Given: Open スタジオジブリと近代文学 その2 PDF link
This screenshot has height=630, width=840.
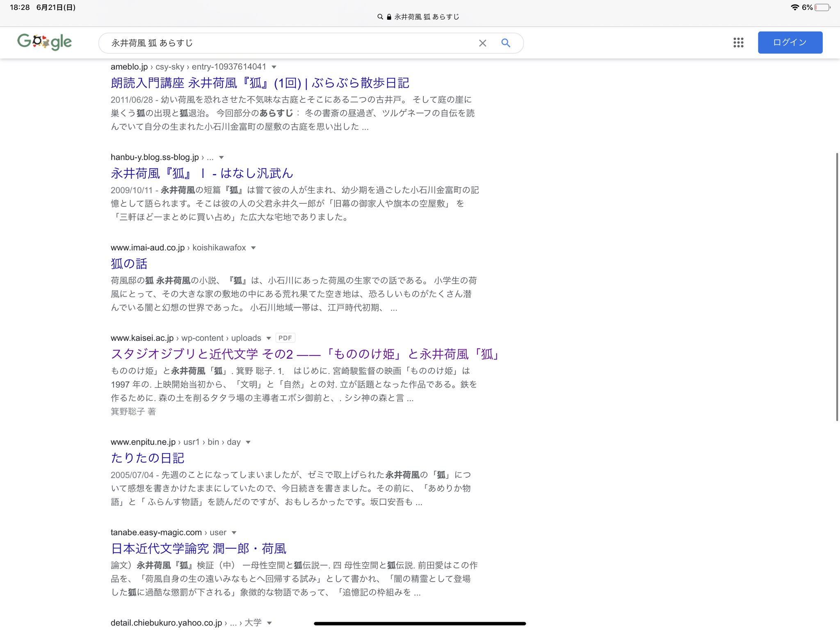Looking at the screenshot, I should point(305,354).
